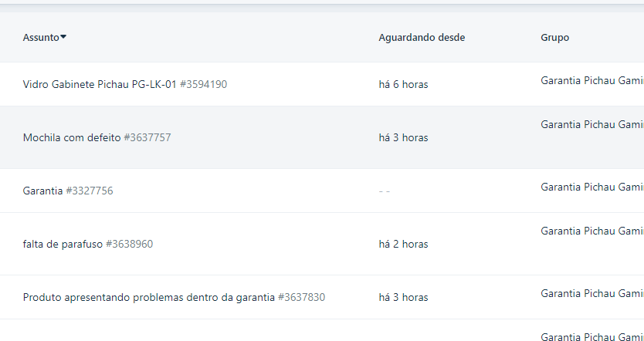Screen dimensions: 644x341
Task: Click the group cell of Vidro Gabinete row
Action: click(592, 81)
